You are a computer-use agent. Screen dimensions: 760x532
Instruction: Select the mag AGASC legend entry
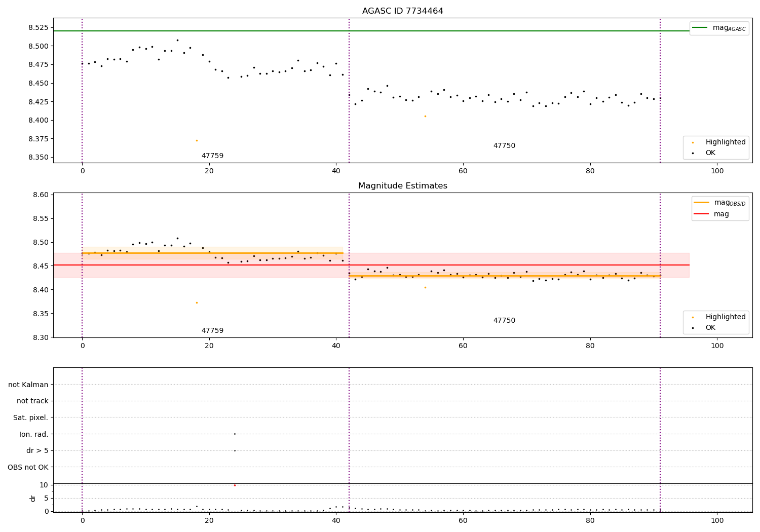point(719,28)
